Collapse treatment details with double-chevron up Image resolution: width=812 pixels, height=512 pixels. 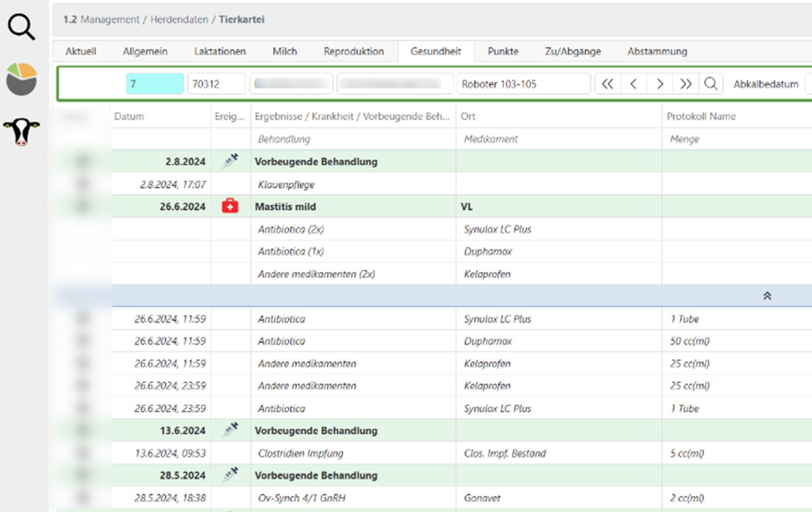pos(767,297)
